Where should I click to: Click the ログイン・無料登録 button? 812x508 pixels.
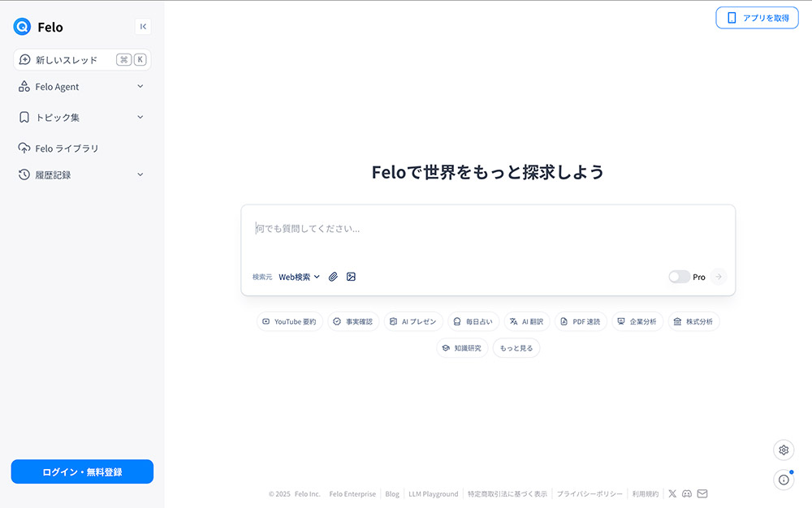point(82,471)
